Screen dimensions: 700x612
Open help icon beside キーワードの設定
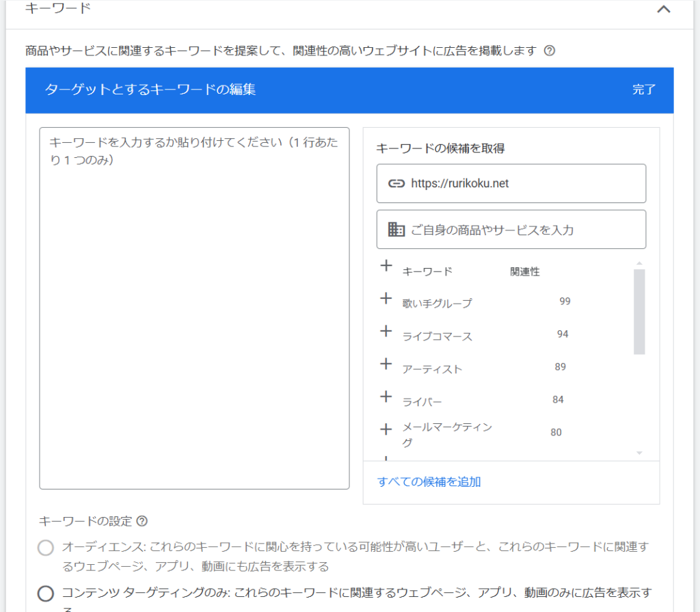click(x=142, y=521)
